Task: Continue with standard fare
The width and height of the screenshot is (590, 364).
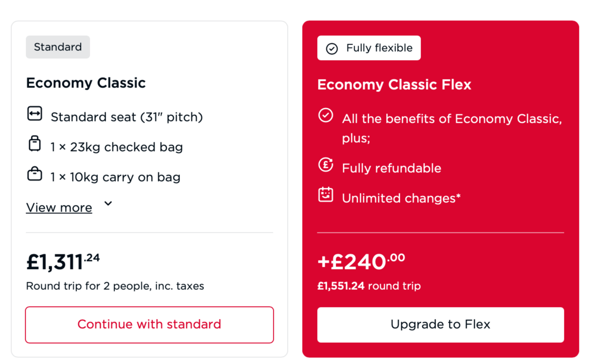Action: point(149,325)
